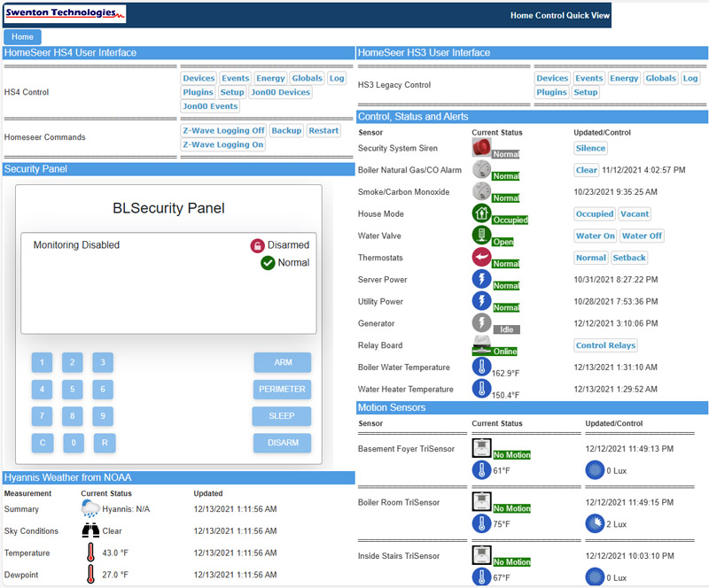Viewport: 709px width, 588px height.
Task: Click the green Normal checkmark in security panel
Action: pyautogui.click(x=268, y=263)
